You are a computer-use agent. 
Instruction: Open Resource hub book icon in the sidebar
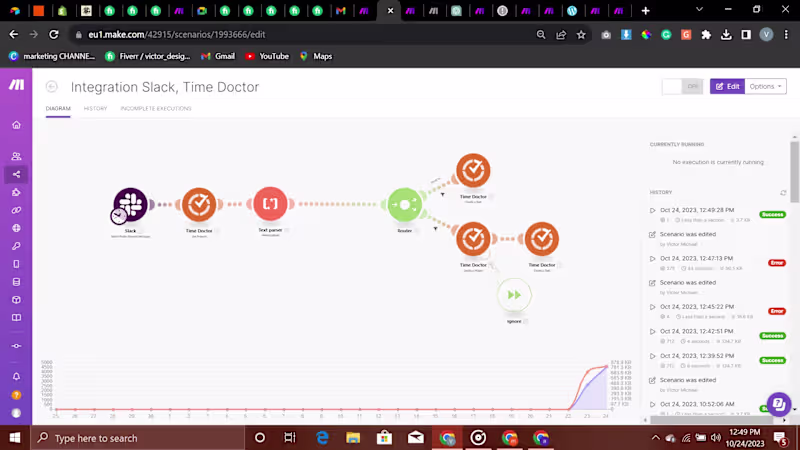(x=16, y=318)
